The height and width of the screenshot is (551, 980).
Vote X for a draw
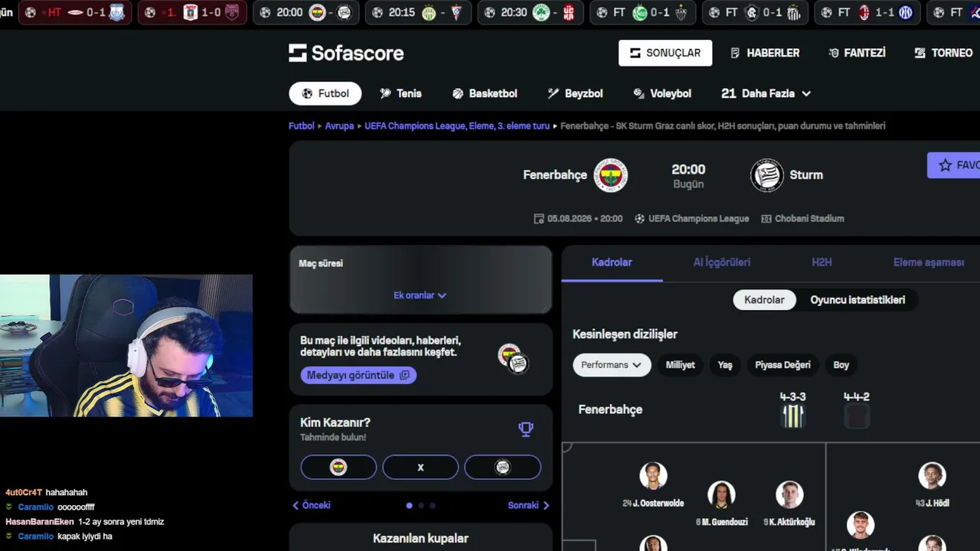coord(420,467)
